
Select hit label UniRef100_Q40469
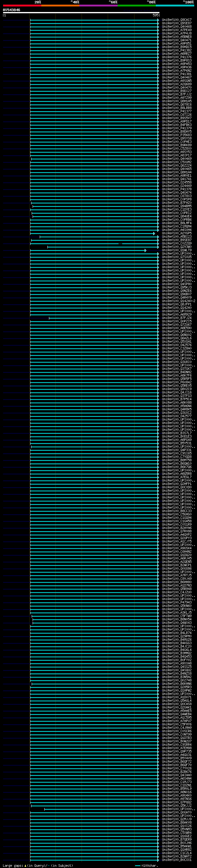(176, 159)
